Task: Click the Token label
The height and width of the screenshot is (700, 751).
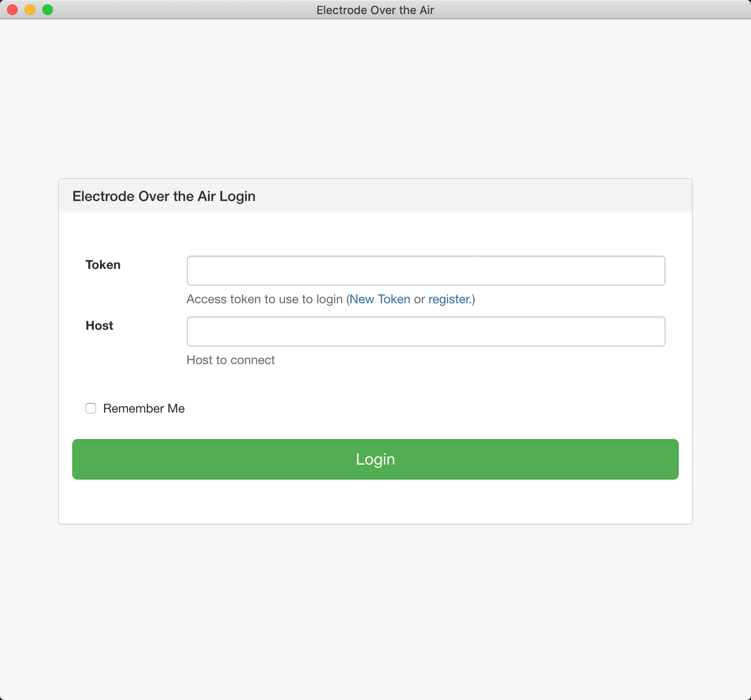Action: [103, 265]
